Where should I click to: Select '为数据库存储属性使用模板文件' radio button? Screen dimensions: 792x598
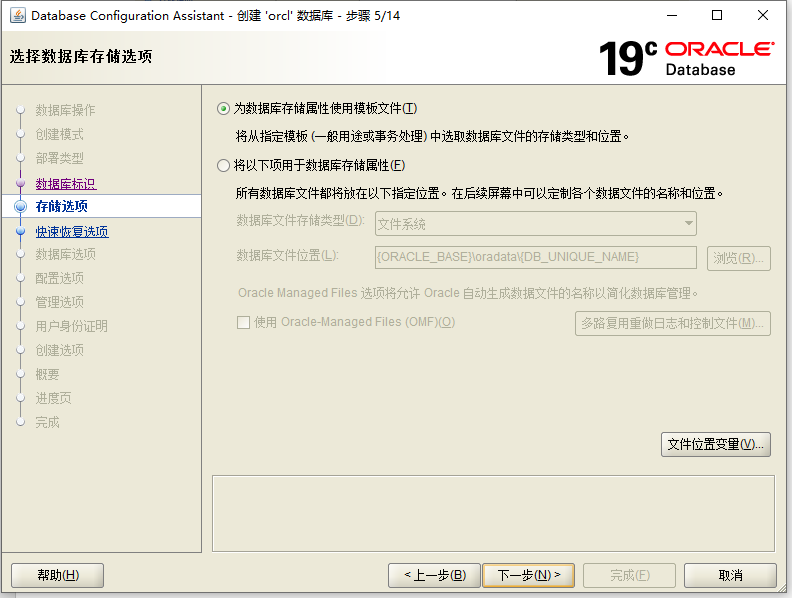[x=223, y=109]
